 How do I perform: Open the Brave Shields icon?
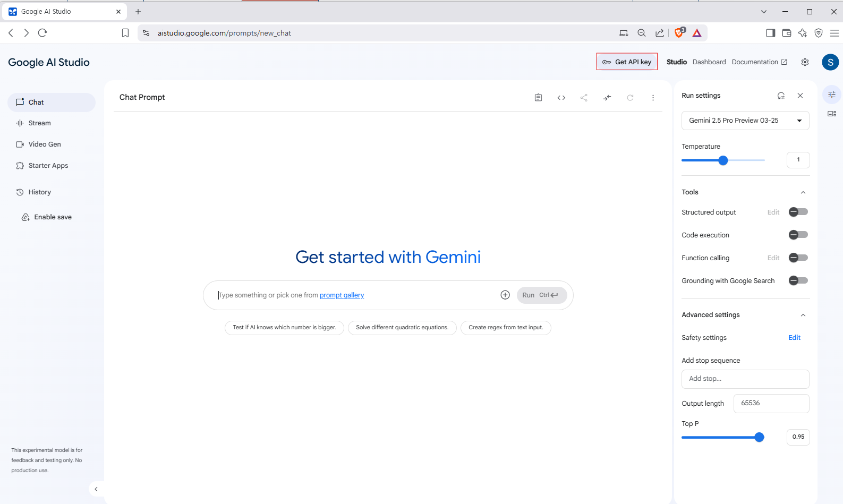(679, 32)
